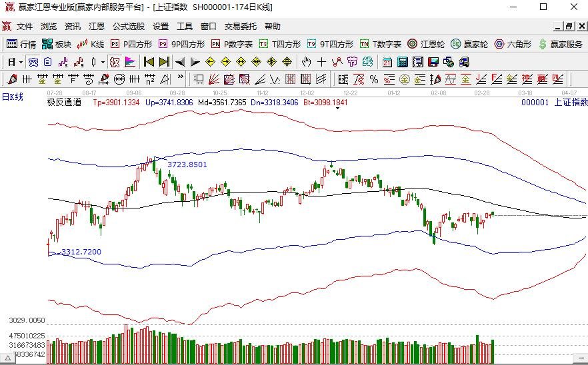Image resolution: width=588 pixels, height=365 pixels.
Task: Open the 六角形 tool
Action: click(x=513, y=44)
